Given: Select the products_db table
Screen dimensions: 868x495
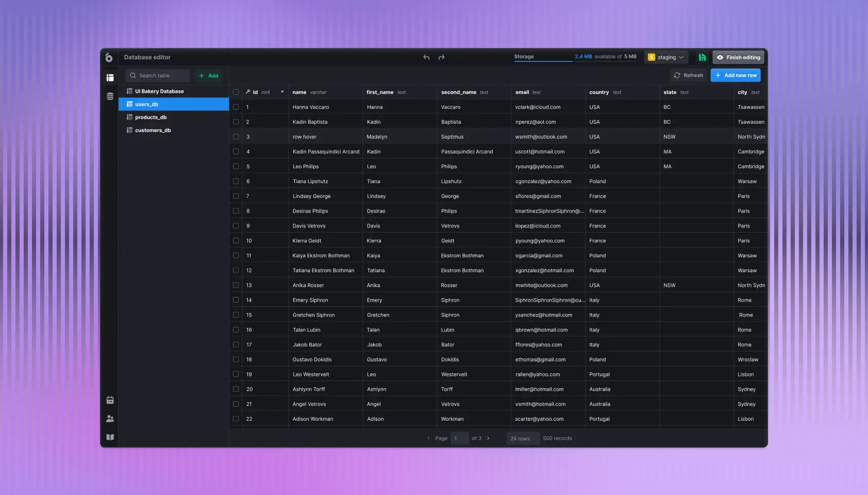Looking at the screenshot, I should [x=150, y=117].
